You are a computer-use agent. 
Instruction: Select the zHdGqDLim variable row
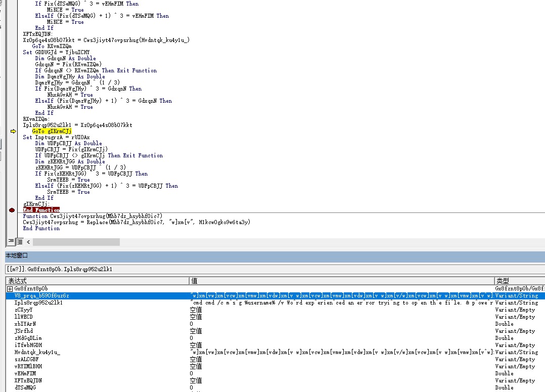coord(275,338)
